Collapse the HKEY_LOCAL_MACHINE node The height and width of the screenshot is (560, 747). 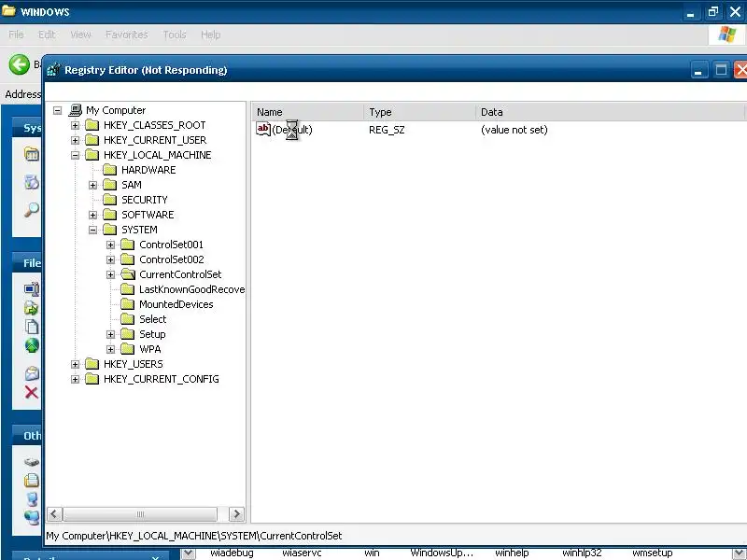pos(76,155)
